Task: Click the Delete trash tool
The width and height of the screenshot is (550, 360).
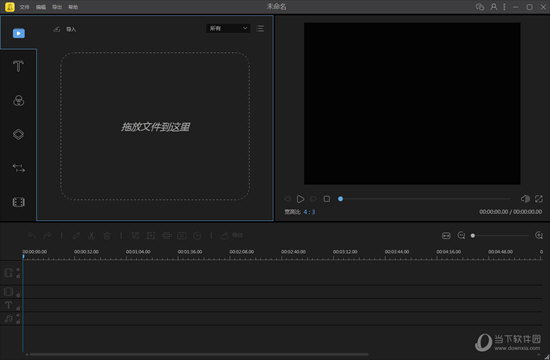Action: pos(107,236)
